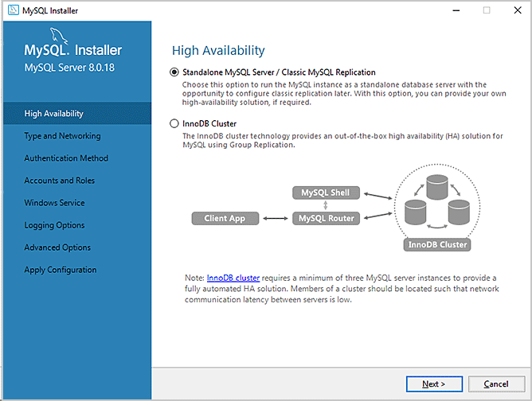Close the MySQL Installer window
This screenshot has height=401, width=532.
click(518, 10)
